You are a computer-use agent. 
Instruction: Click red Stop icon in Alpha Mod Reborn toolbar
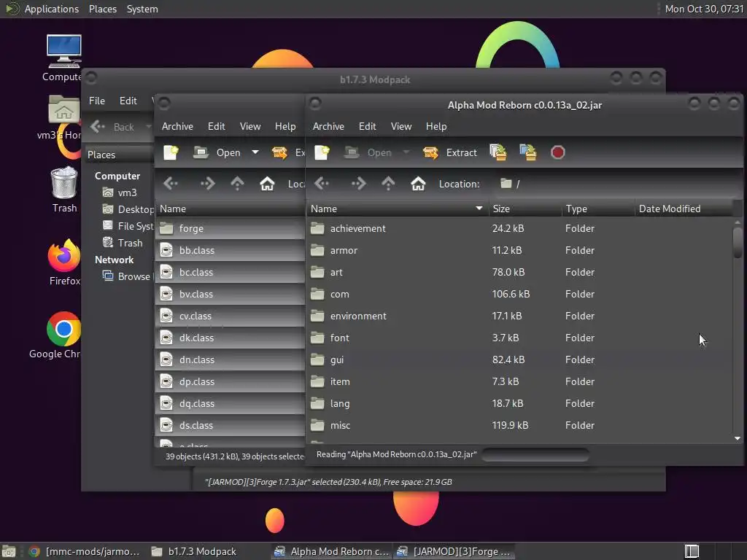[x=558, y=152]
